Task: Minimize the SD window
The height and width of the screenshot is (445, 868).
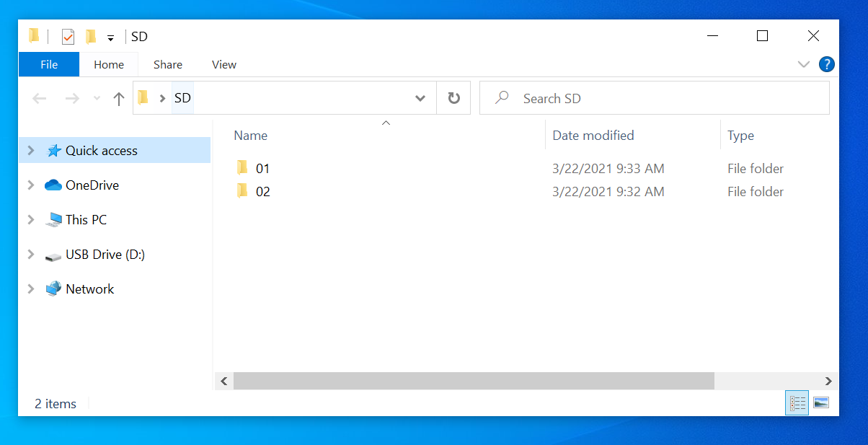Action: [713, 36]
